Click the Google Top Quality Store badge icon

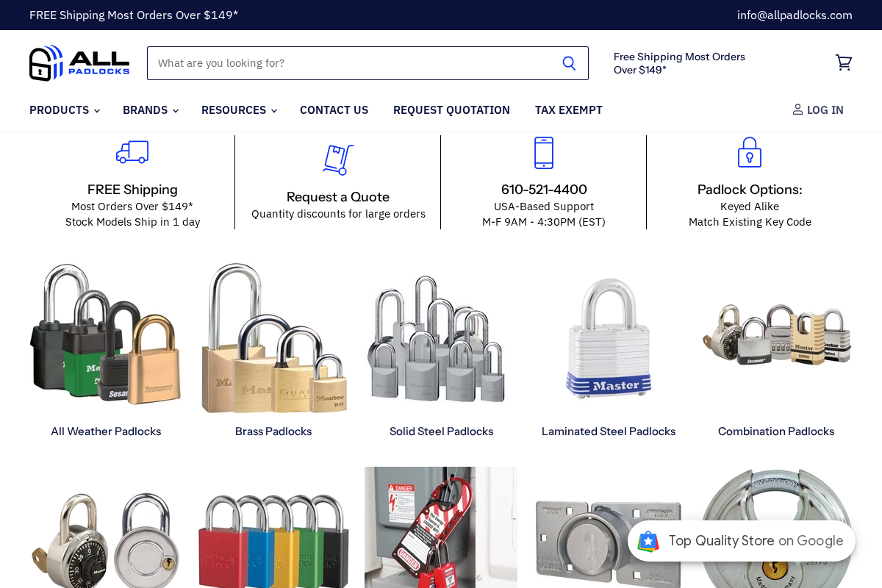pyautogui.click(x=648, y=541)
